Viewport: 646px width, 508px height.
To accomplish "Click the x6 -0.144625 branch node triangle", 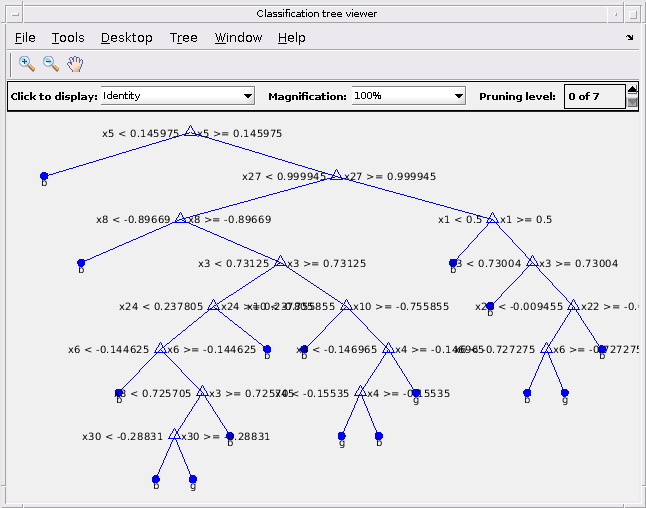I will tap(160, 348).
